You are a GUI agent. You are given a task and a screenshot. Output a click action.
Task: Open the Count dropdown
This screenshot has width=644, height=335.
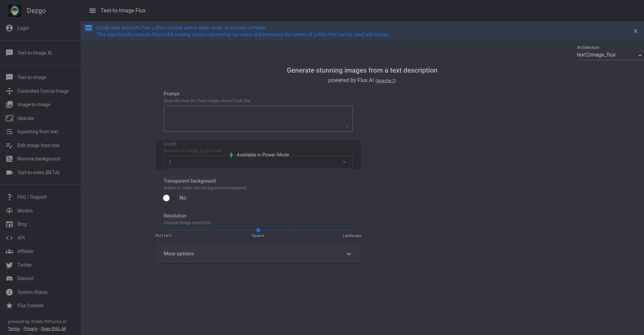(258, 162)
